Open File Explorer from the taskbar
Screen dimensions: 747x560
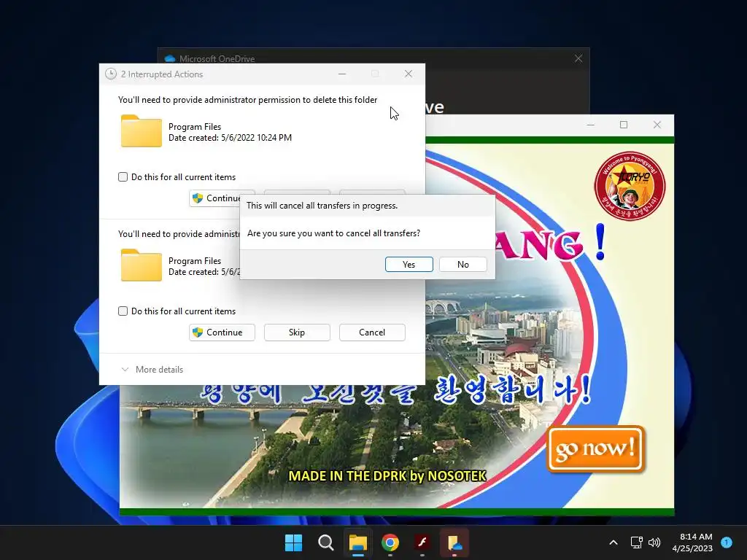(x=357, y=542)
